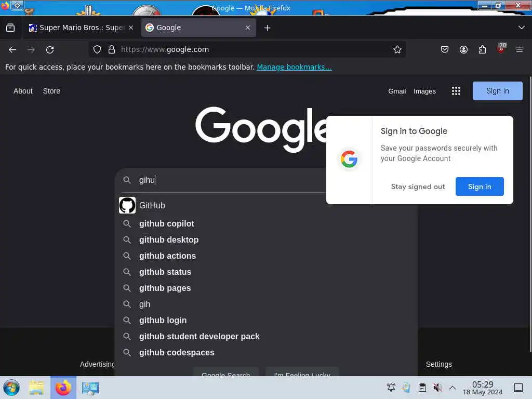Open the Settings footer link
532x399 pixels.
(438, 364)
